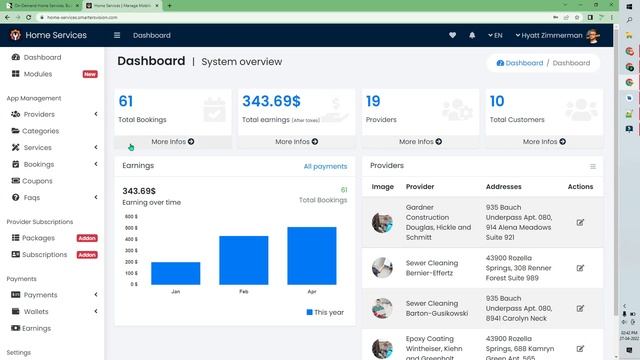Click the Coupons ticket icon in sidebar
The height and width of the screenshot is (360, 640).
tap(16, 181)
